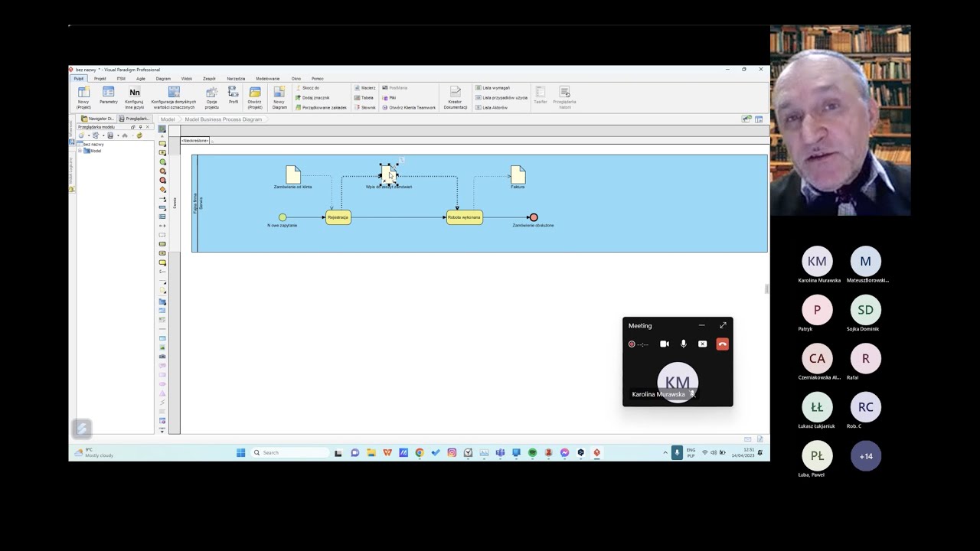This screenshot has height=551, width=980.
Task: Open the Modelowanie ribbon tab
Action: click(268, 78)
